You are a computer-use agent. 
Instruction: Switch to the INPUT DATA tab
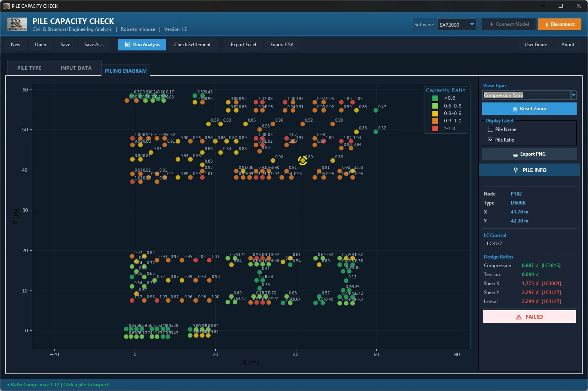[76, 68]
